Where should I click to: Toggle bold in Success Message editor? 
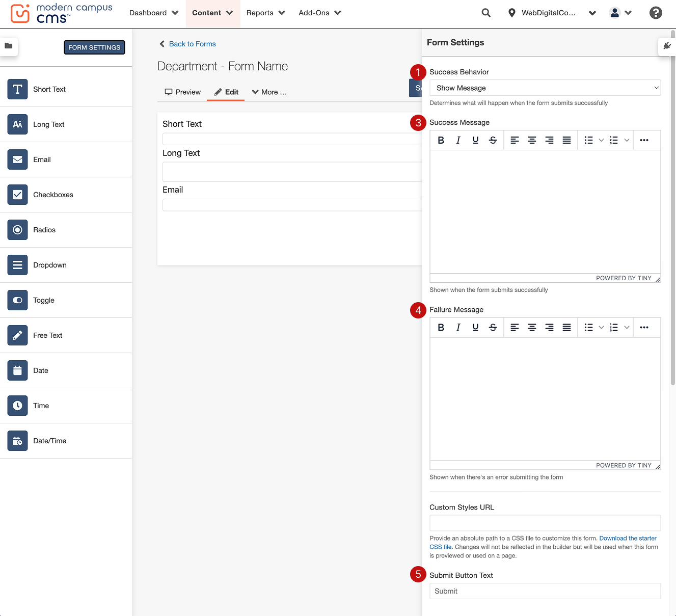[x=441, y=140]
